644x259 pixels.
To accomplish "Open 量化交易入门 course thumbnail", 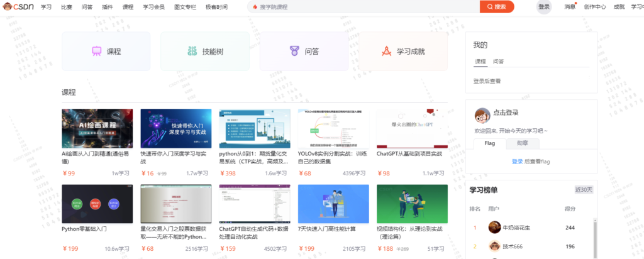I will (x=176, y=204).
